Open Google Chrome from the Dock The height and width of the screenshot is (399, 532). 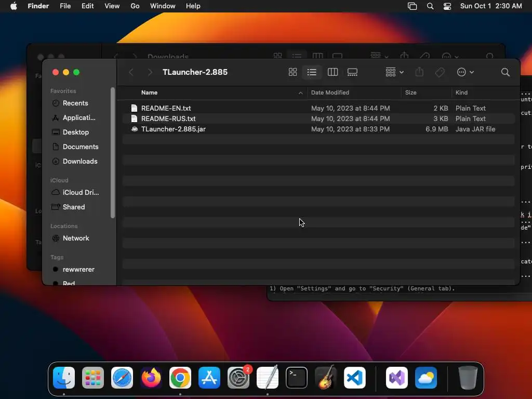click(x=180, y=378)
